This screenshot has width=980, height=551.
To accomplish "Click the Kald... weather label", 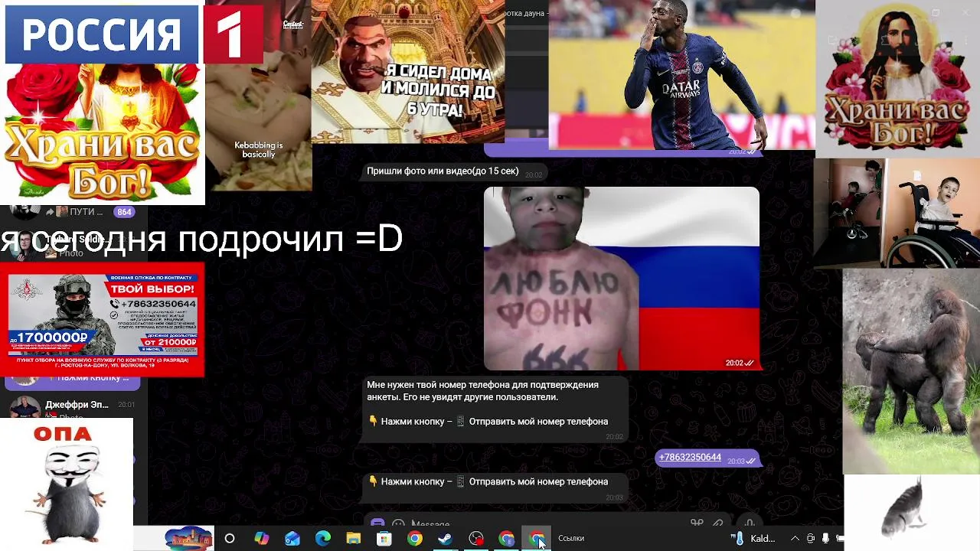I will coord(763,539).
